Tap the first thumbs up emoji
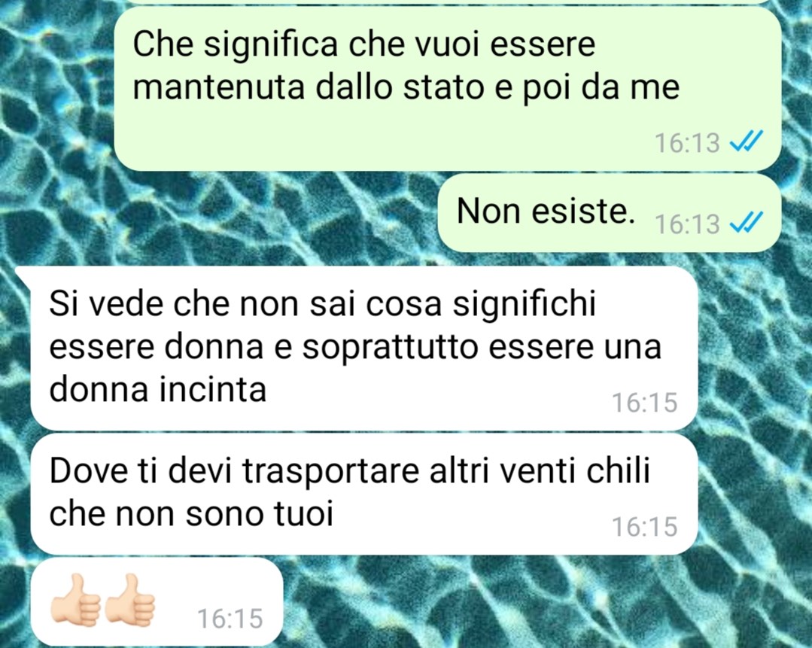The image size is (812, 648). pyautogui.click(x=75, y=601)
